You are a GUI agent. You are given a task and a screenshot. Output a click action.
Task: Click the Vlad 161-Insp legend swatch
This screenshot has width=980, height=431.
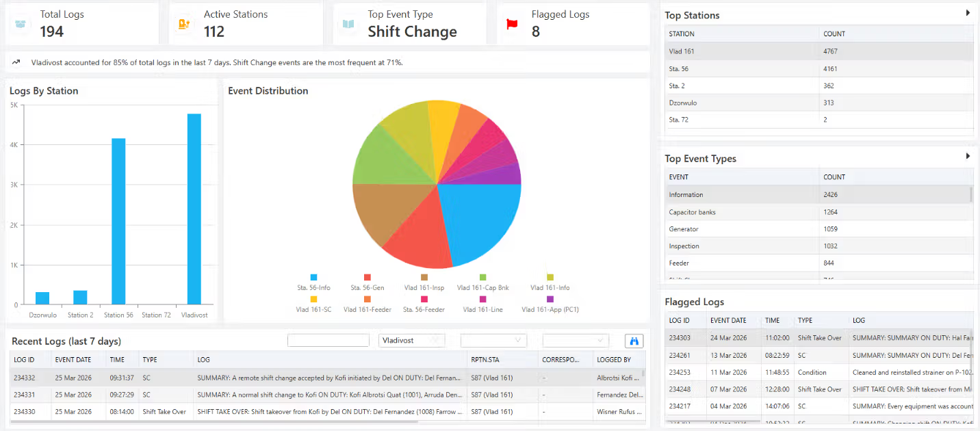click(424, 277)
